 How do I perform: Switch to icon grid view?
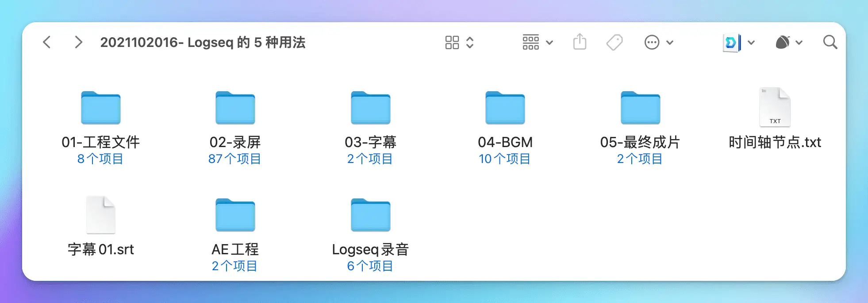[452, 43]
